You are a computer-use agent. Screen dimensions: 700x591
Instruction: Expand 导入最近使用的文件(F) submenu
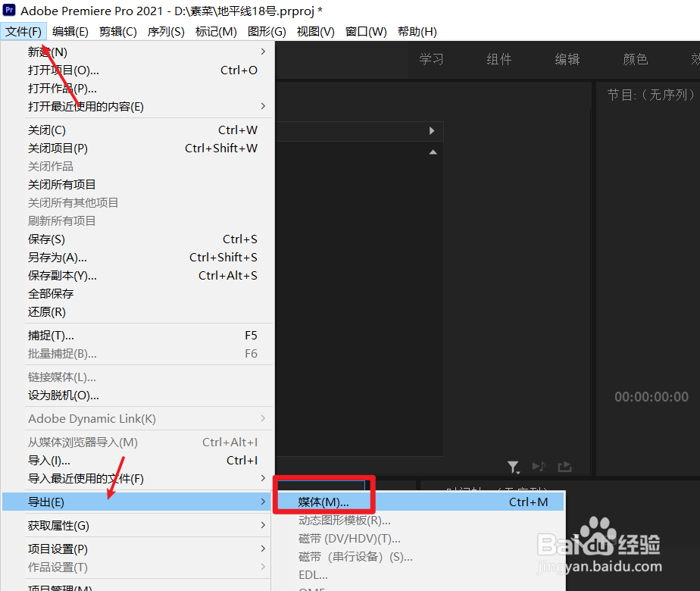[x=138, y=479]
